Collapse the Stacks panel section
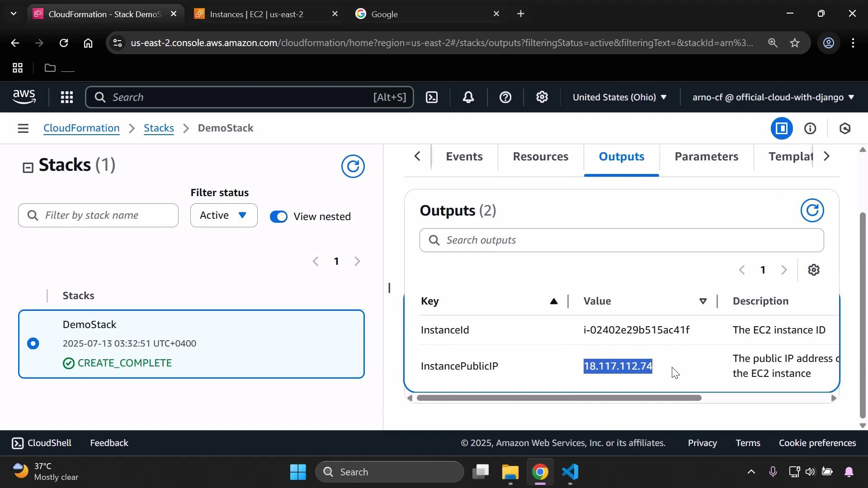The height and width of the screenshot is (488, 868). click(28, 167)
